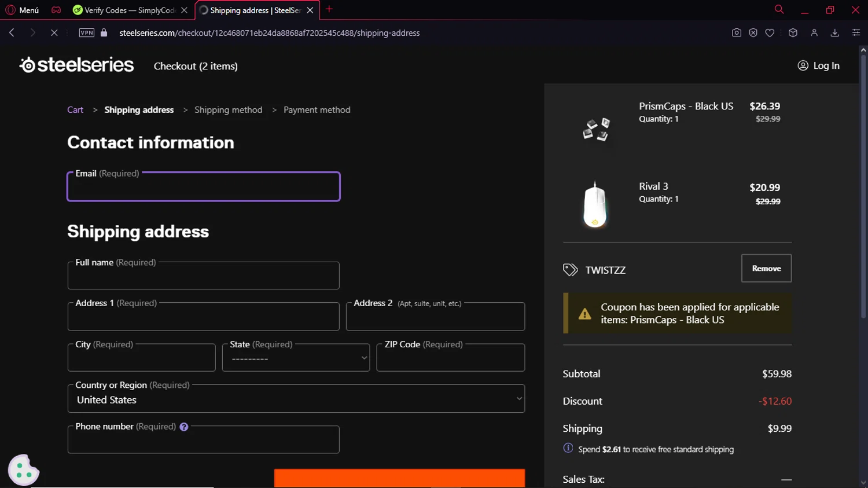Click the coupon warning triangle icon

pyautogui.click(x=585, y=314)
